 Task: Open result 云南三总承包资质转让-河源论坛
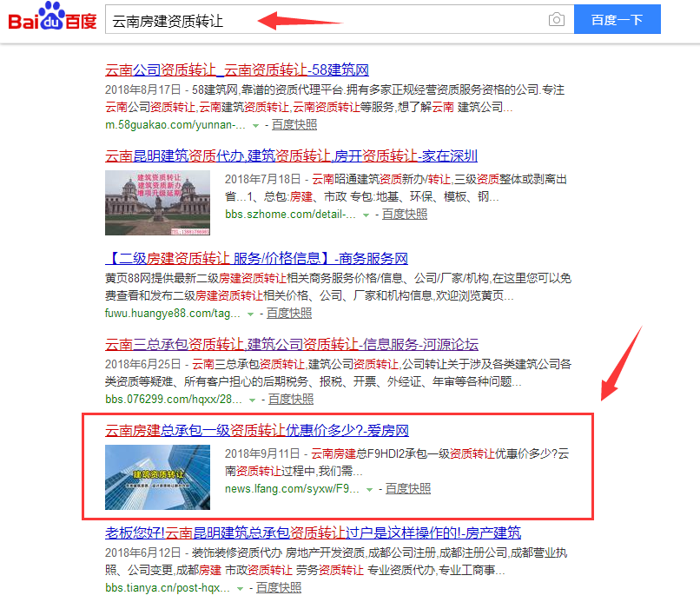[x=292, y=344]
